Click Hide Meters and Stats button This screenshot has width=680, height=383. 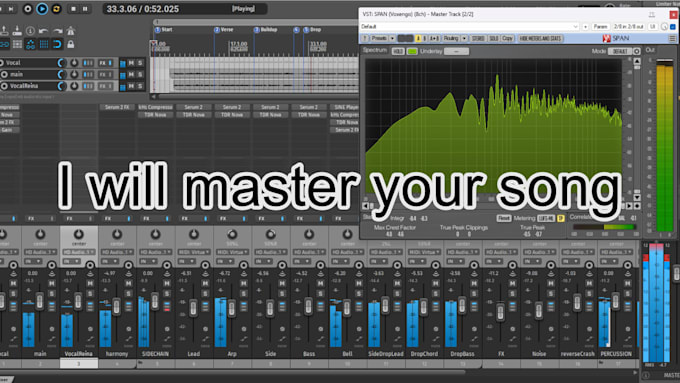(540, 39)
